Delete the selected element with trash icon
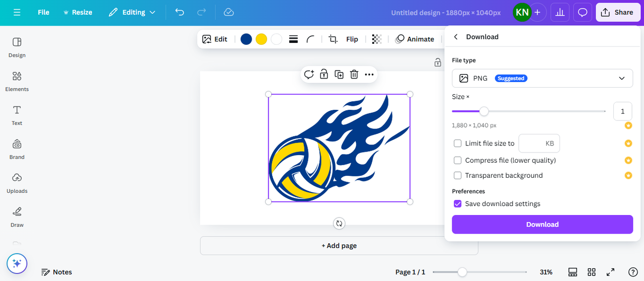644x281 pixels. (354, 75)
